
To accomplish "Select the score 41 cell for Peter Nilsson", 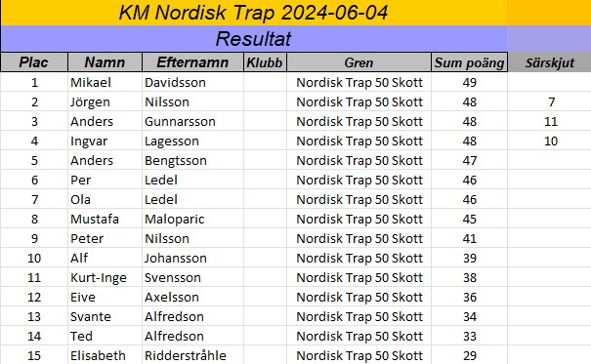I will pos(469,239).
